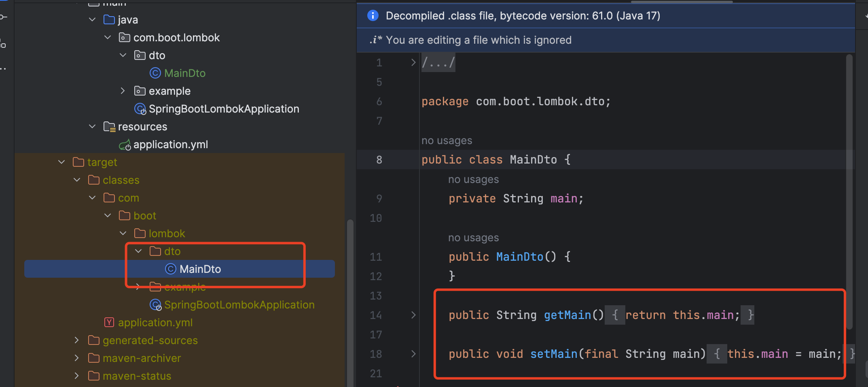This screenshot has height=387, width=868.
Task: Click the YAML icon of target application.yml
Action: coord(109,322)
